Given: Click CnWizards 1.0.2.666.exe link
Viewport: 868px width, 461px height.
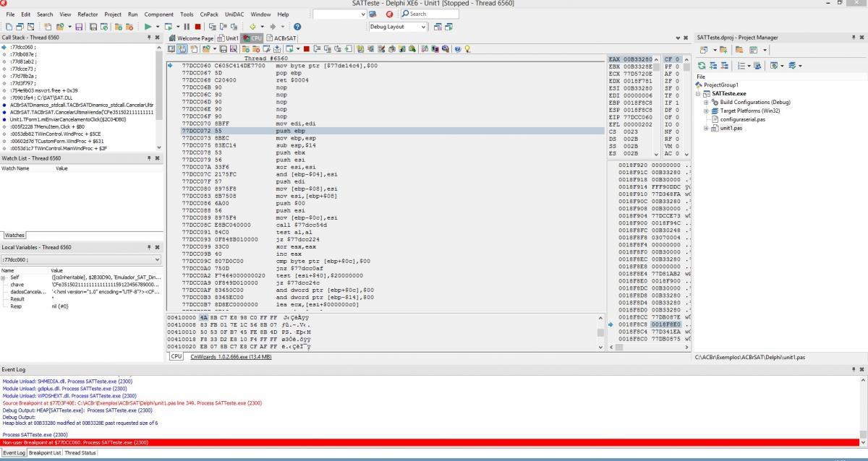Looking at the screenshot, I should point(231,356).
